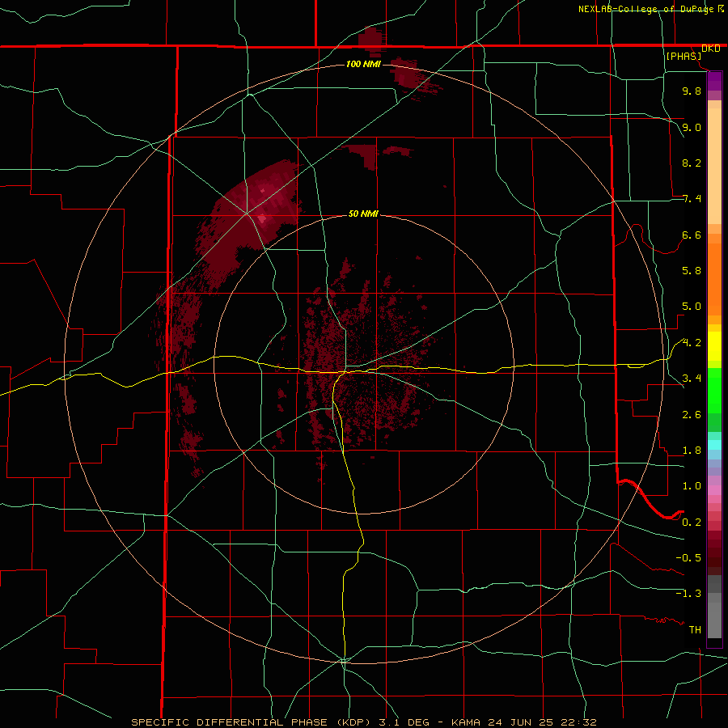The width and height of the screenshot is (728, 728).
Task: Click the 2.6 value on the color scale
Action: [x=692, y=415]
